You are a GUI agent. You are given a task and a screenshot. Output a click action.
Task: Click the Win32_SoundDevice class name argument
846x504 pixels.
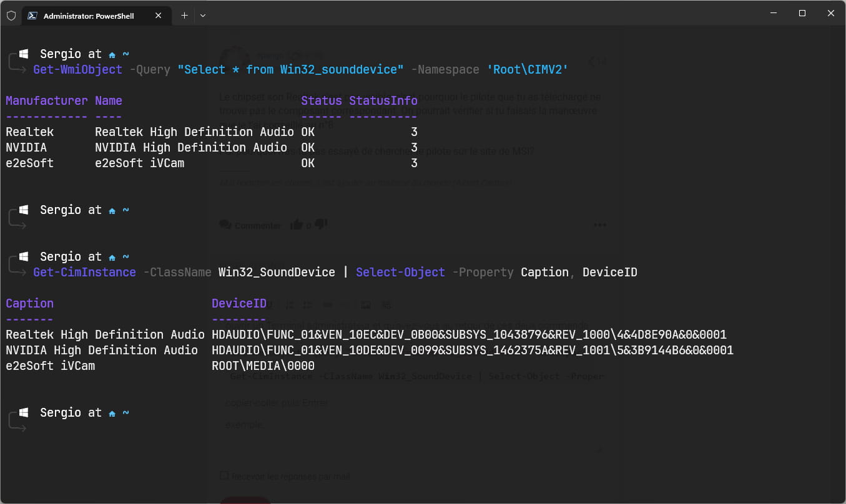point(277,272)
